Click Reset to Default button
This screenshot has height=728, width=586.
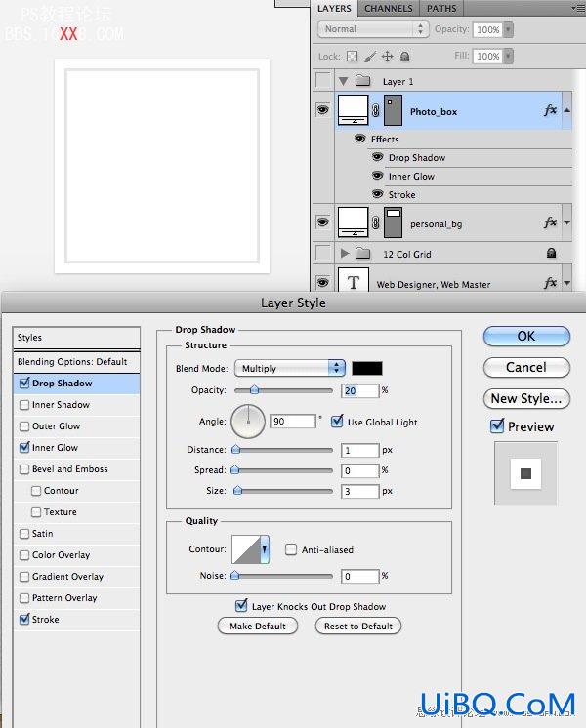point(358,626)
